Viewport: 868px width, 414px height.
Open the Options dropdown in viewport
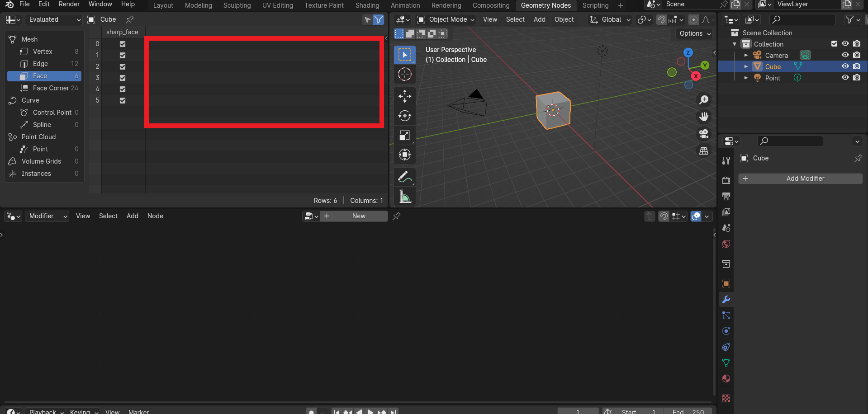pos(695,33)
